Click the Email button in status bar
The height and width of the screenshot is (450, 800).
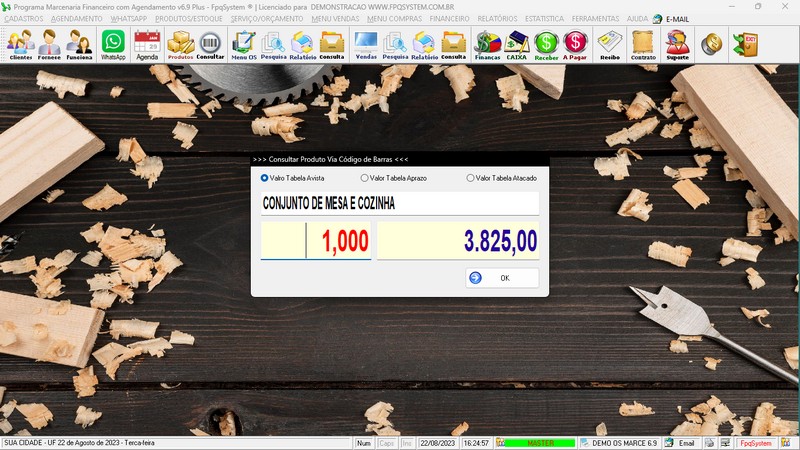click(681, 443)
